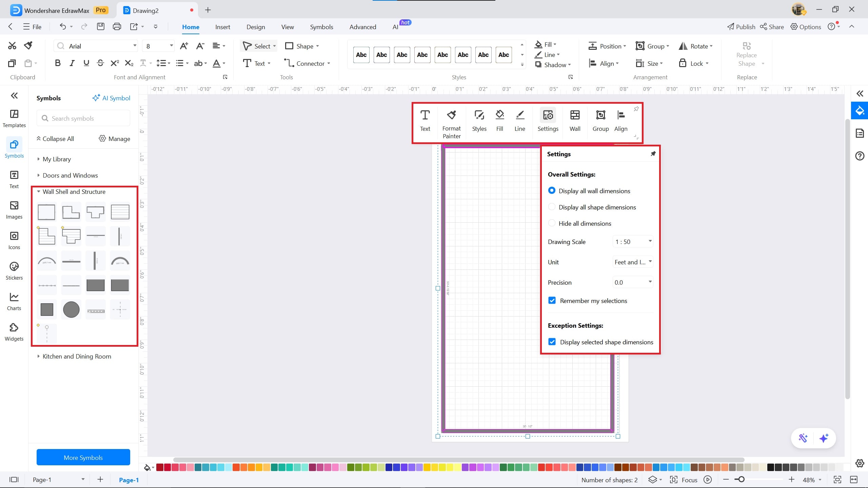Pin the Settings panel
868x488 pixels.
653,154
